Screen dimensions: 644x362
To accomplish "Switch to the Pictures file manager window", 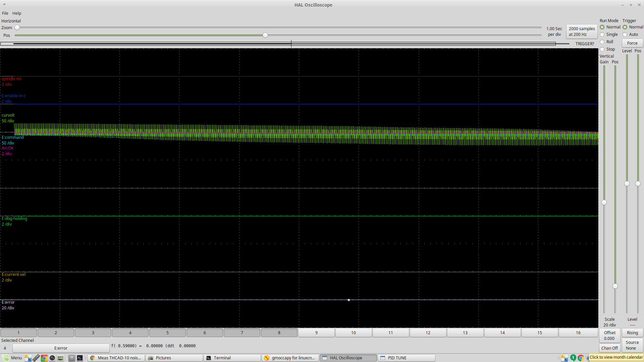I will pyautogui.click(x=174, y=358).
